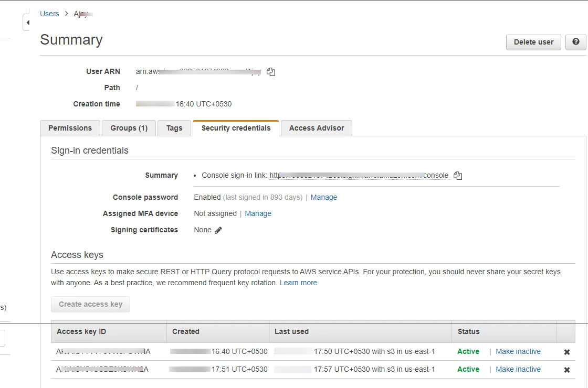Select the Path value slash
This screenshot has width=588, height=388.
tap(137, 88)
